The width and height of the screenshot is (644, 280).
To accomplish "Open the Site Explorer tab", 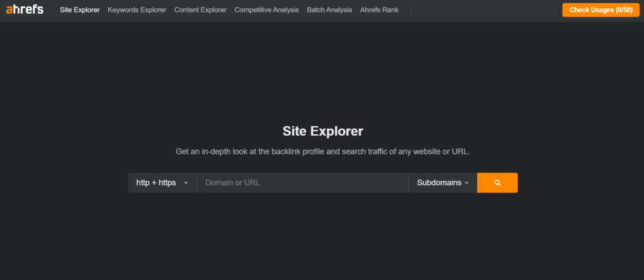I will (x=80, y=10).
